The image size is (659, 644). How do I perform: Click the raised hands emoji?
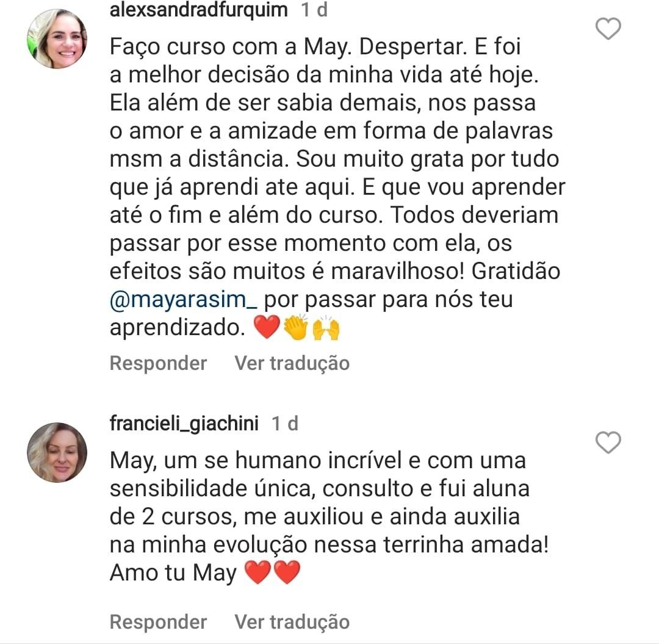(326, 329)
